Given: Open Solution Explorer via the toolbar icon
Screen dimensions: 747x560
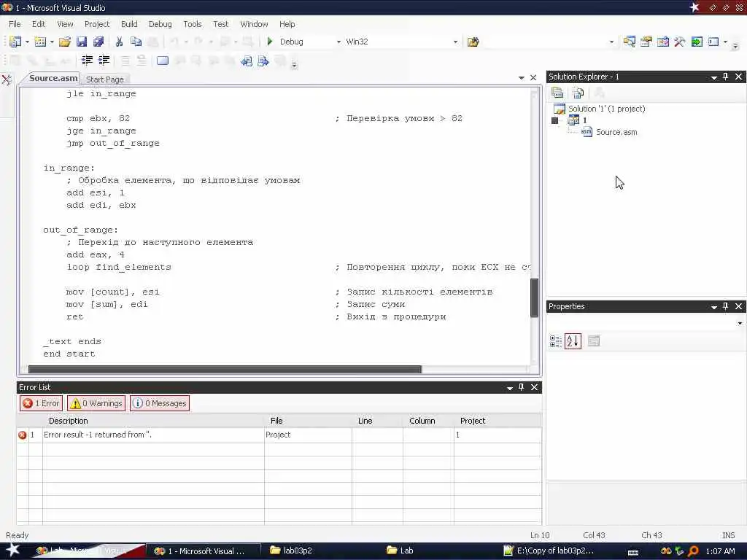Looking at the screenshot, I should click(x=629, y=42).
